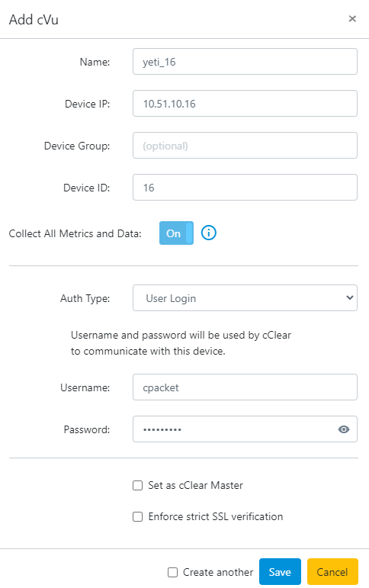Click the 'Auth Type:' label text
The height and width of the screenshot is (588, 369).
(85, 298)
